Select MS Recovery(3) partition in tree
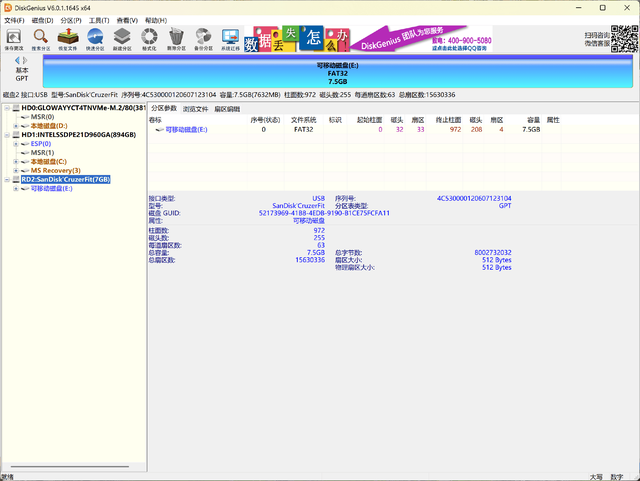Viewport: 640px width, 481px height. [x=56, y=171]
